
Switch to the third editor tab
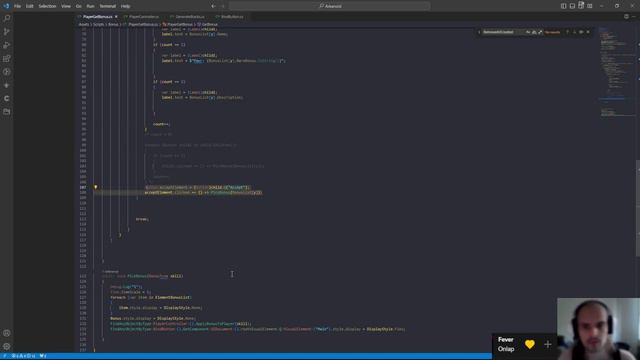189,17
